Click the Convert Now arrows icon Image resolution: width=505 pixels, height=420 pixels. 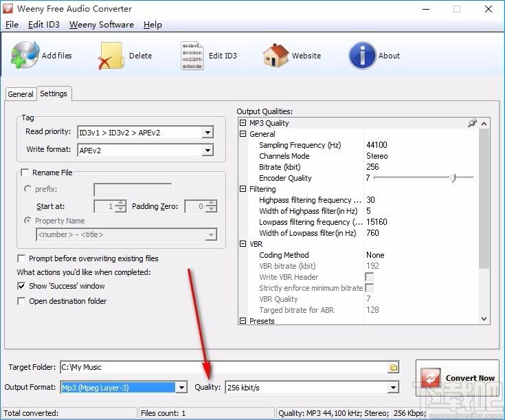click(431, 378)
